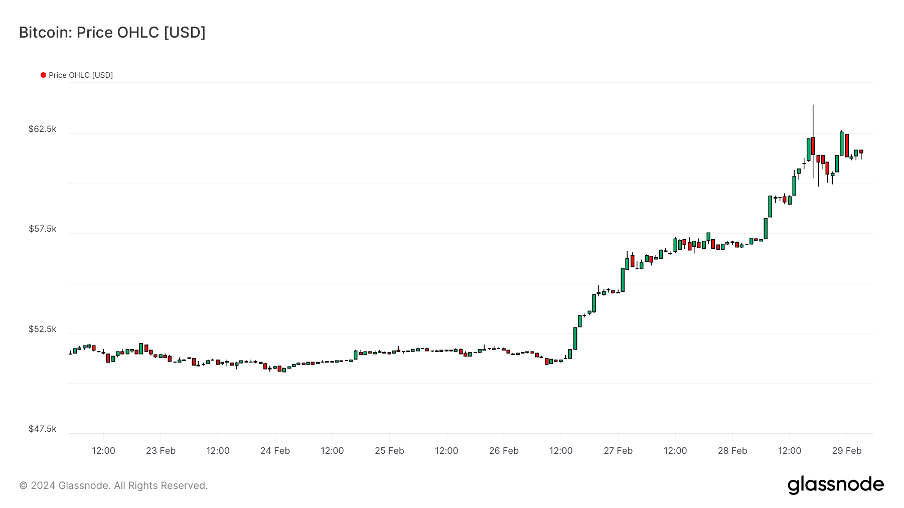The width and height of the screenshot is (904, 508).
Task: Click the 2024 Glassnode copyright text
Action: coord(113,486)
